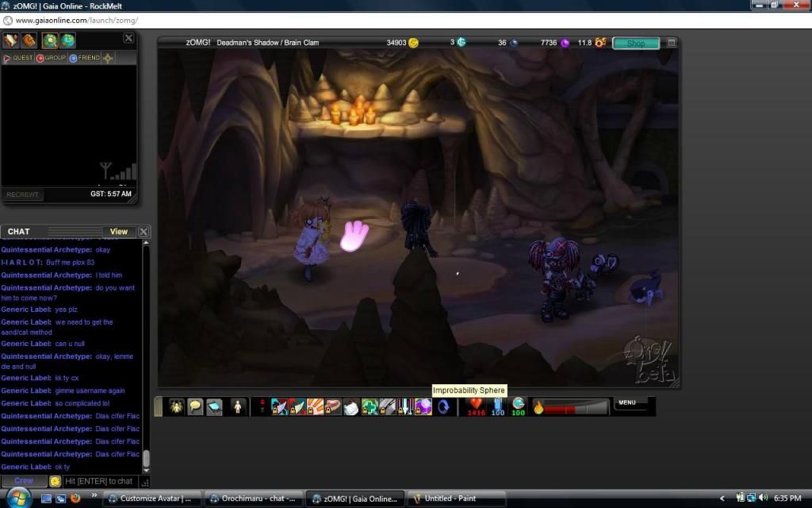Click the dark orb counter icon
Viewport: 812px width, 508px height.
click(514, 43)
